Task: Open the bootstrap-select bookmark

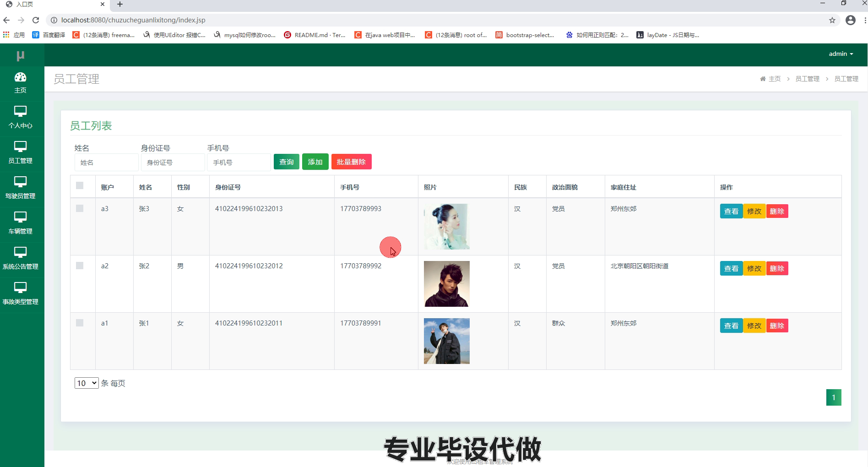Action: (525, 35)
